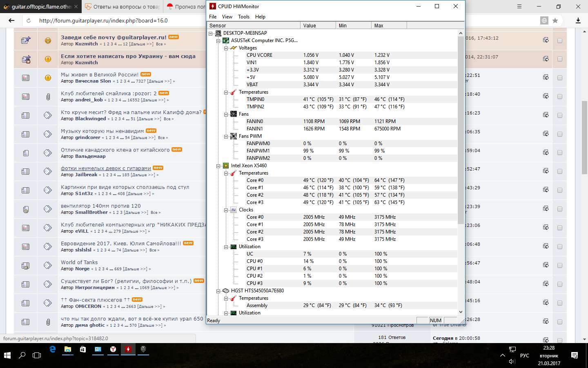Select checkbox in 'Музыку которую мы ненавидим' row

pyautogui.click(x=559, y=134)
